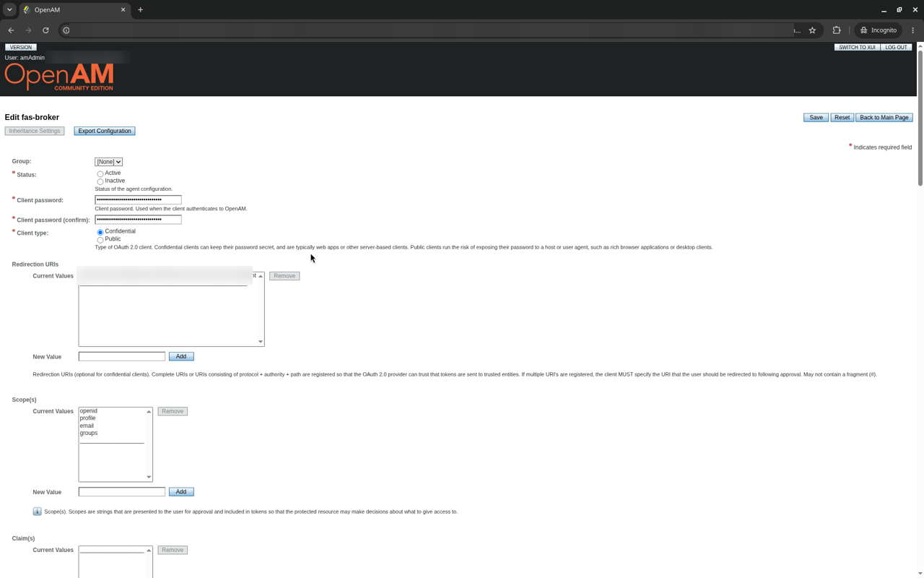Viewport: 924px width, 578px height.
Task: Click Scope(s) New Value input field
Action: coord(122,491)
